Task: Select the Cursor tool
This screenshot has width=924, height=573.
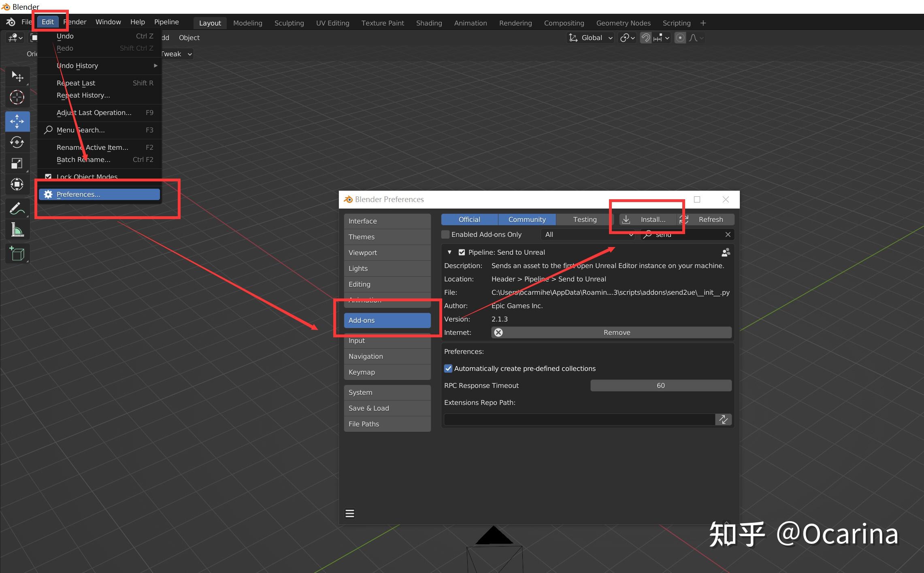Action: tap(17, 97)
